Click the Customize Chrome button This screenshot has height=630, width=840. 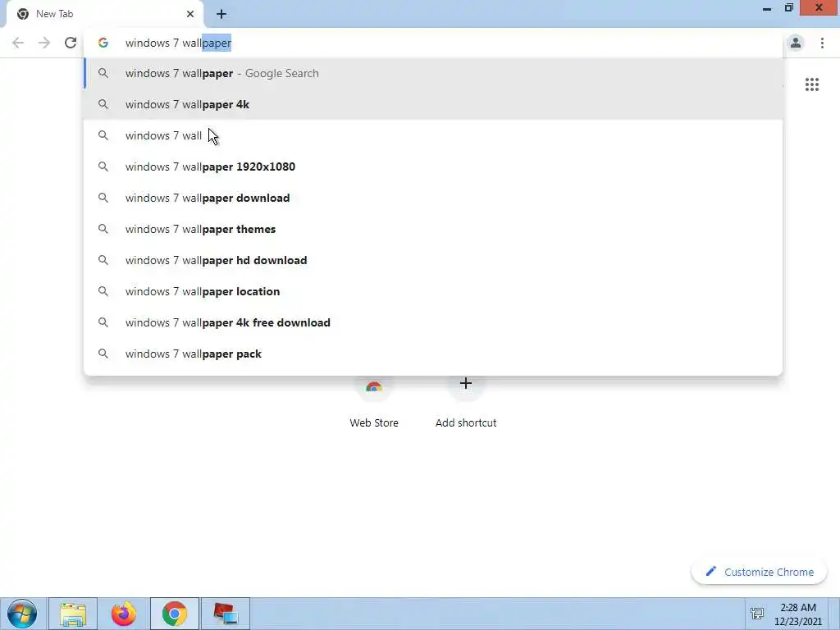(x=759, y=572)
